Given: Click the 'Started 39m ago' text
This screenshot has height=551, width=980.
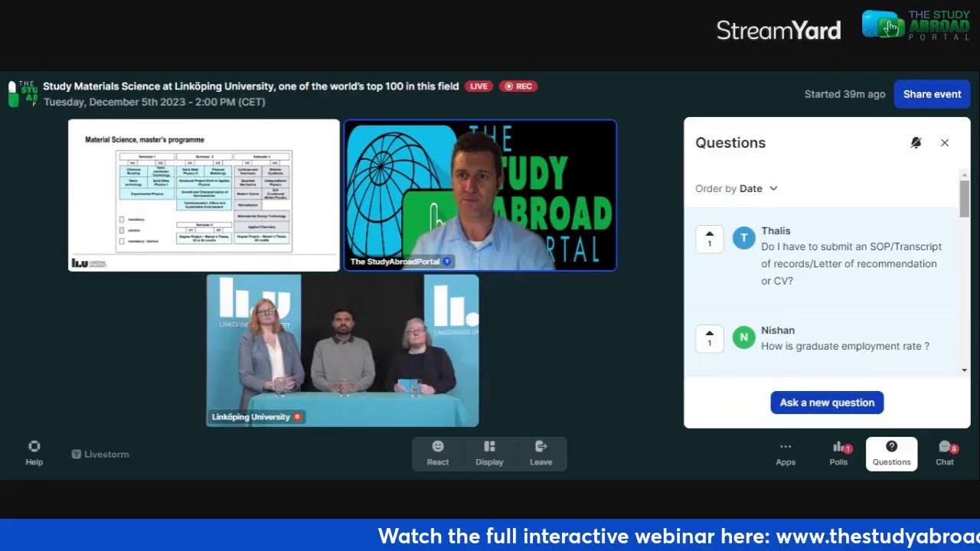Looking at the screenshot, I should pyautogui.click(x=844, y=94).
